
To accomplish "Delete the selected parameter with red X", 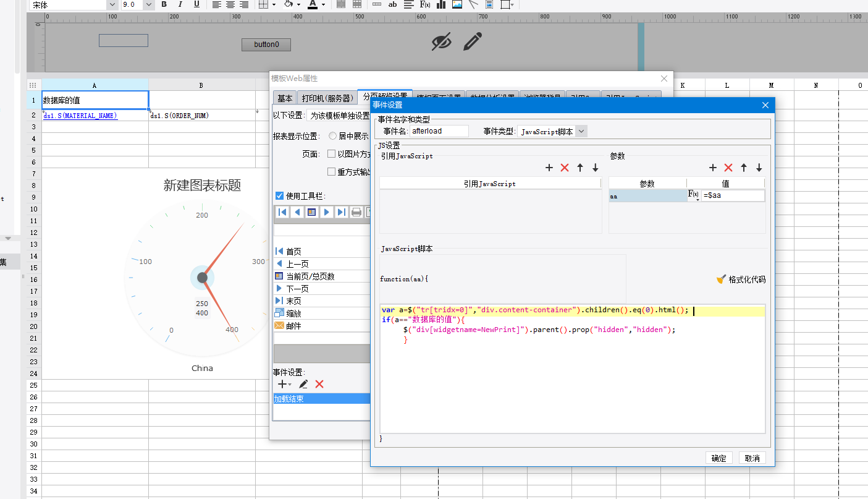I will pos(728,168).
